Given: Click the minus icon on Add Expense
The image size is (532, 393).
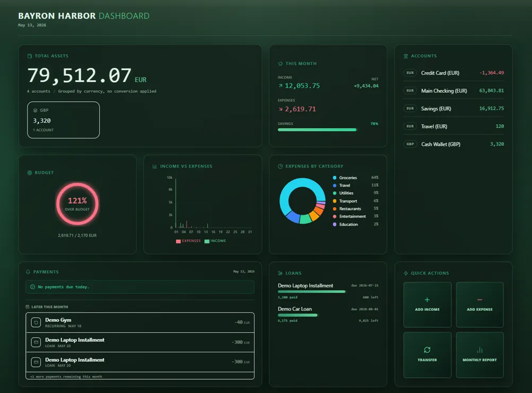Looking at the screenshot, I should point(479,300).
